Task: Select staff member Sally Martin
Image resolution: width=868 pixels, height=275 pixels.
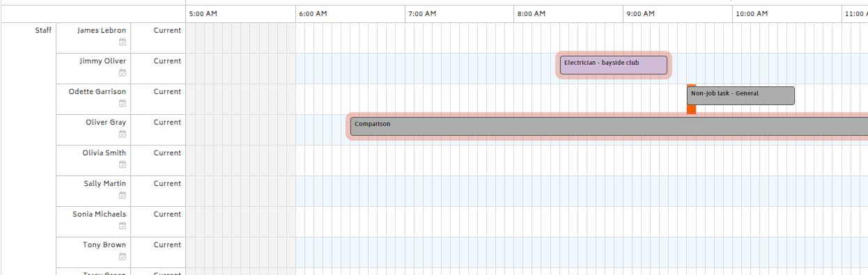Action: tap(105, 184)
